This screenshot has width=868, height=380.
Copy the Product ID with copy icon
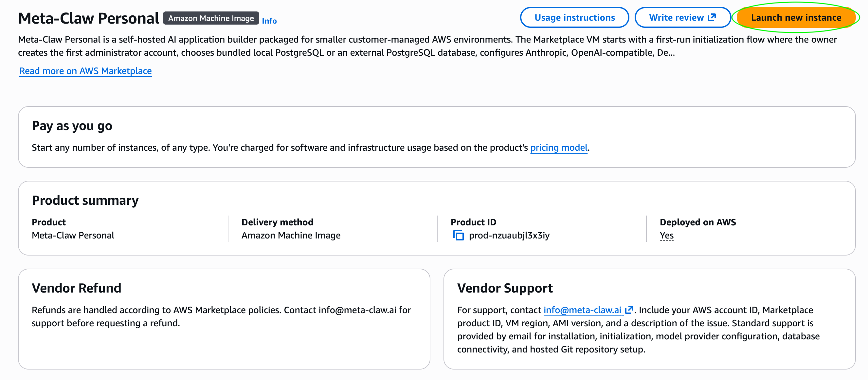pos(458,235)
